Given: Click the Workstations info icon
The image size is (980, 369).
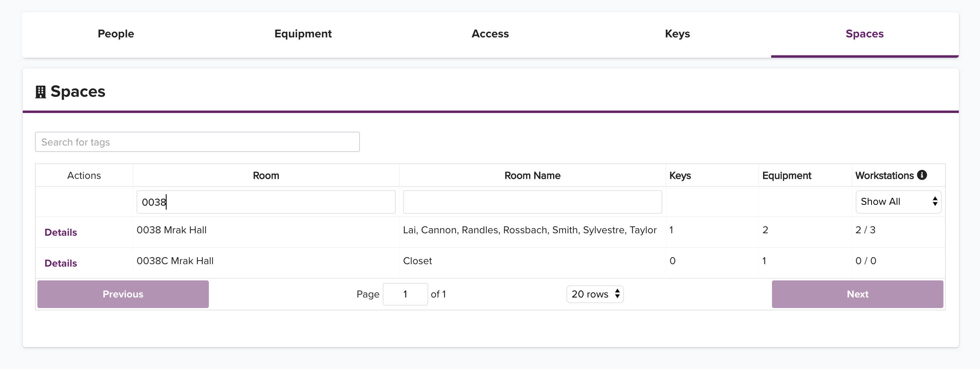Looking at the screenshot, I should tap(922, 175).
